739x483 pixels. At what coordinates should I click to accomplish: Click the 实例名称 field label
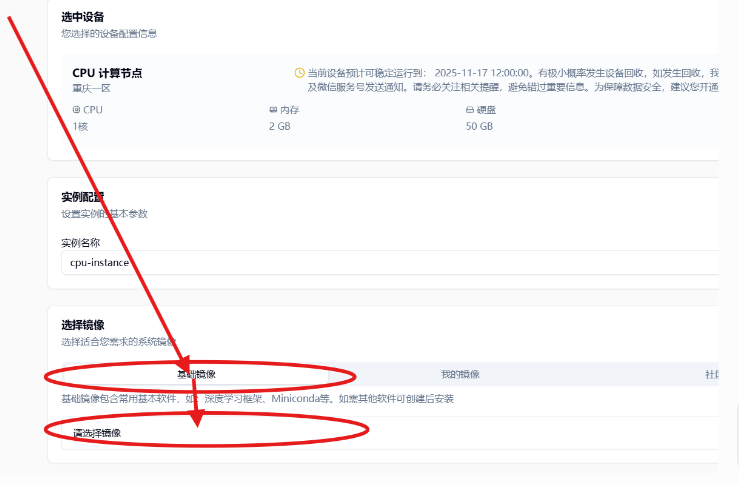pos(81,242)
